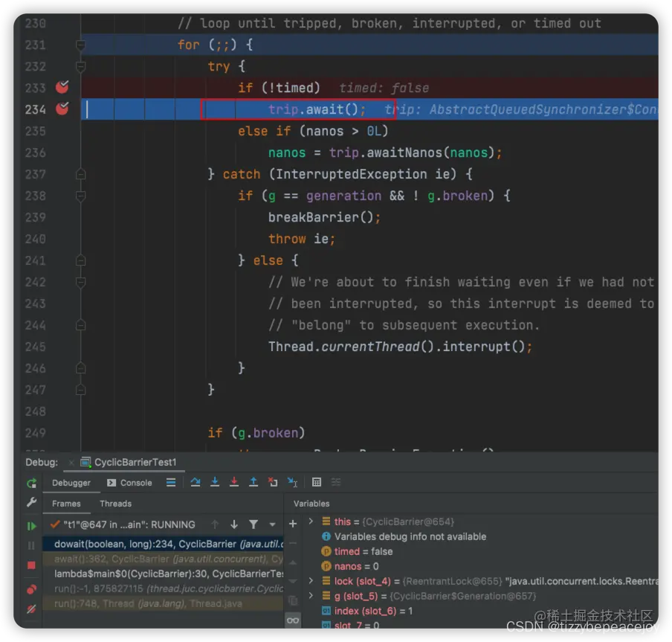The height and width of the screenshot is (642, 672).
Task: Click line number 249 in gutter
Action: [x=35, y=433]
